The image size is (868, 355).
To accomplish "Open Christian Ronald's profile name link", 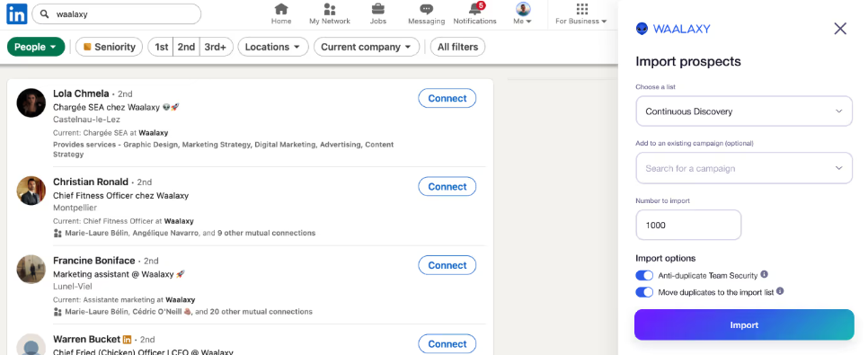I will pyautogui.click(x=91, y=182).
